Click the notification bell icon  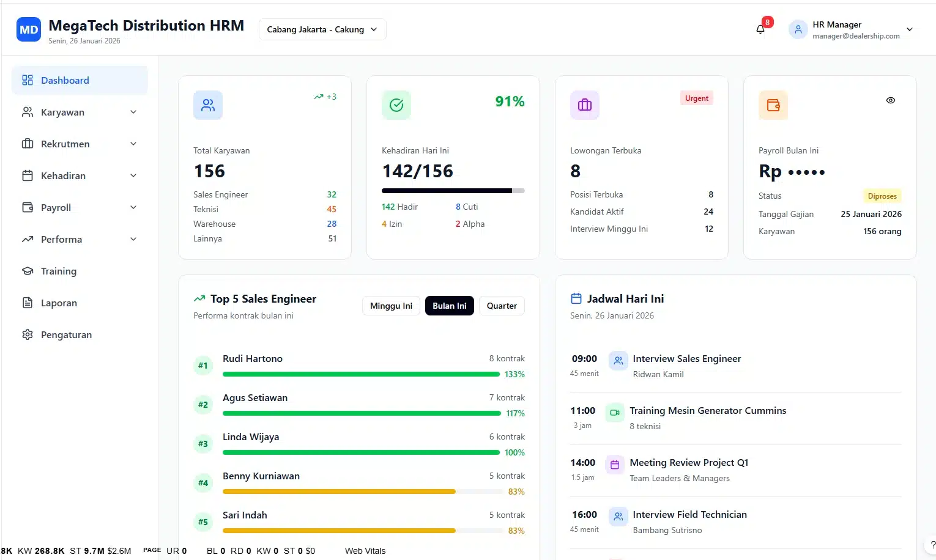pos(760,29)
